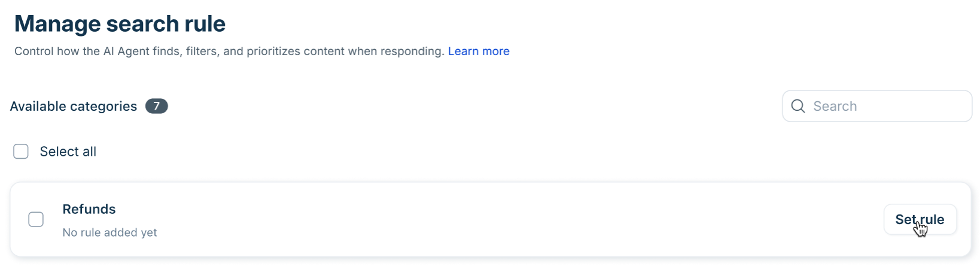The image size is (980, 266).
Task: Click the category count badge showing 7
Action: [157, 106]
